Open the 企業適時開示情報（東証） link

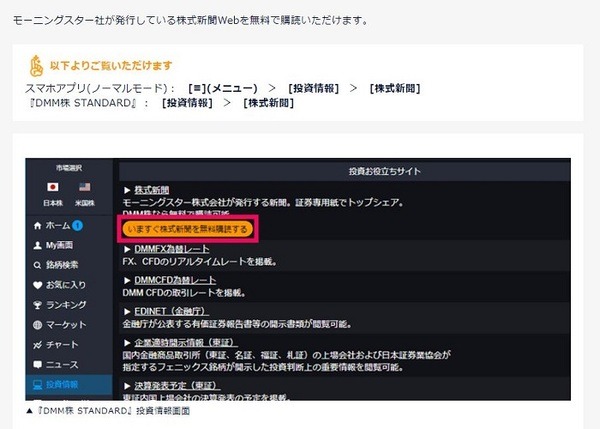click(186, 343)
